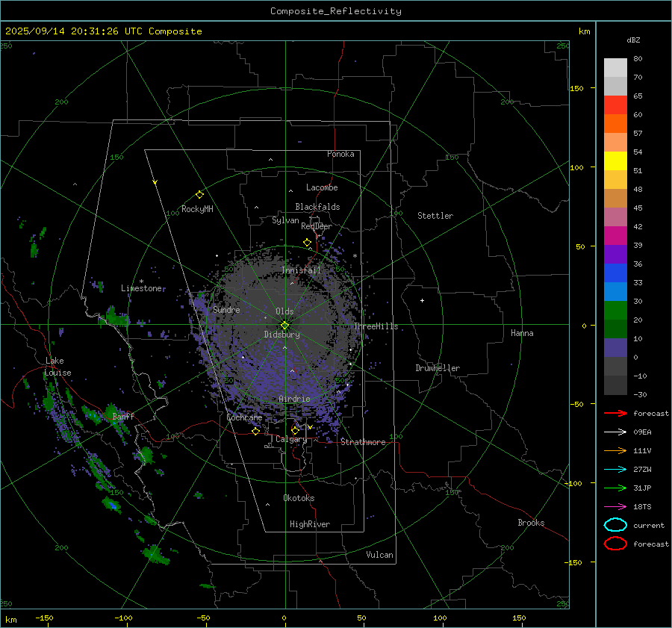Click the Brooks city label
This screenshot has width=672, height=628.
click(x=531, y=523)
